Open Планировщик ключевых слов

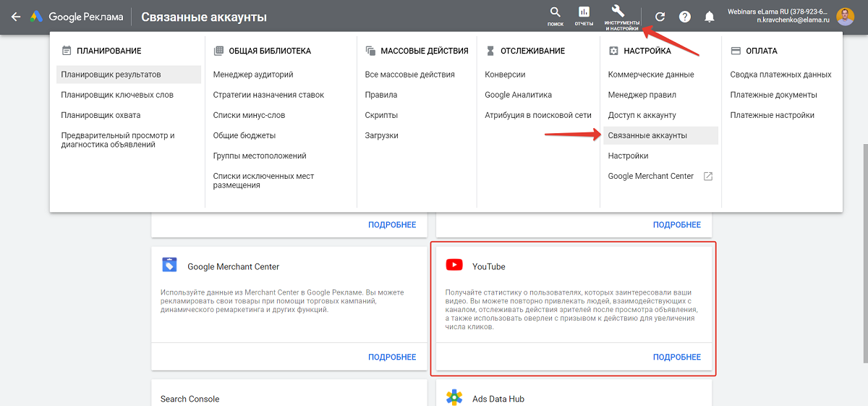point(117,95)
